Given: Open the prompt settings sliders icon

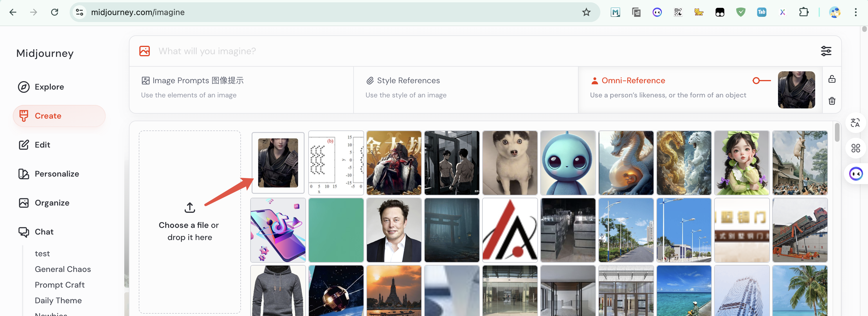Looking at the screenshot, I should [x=826, y=51].
